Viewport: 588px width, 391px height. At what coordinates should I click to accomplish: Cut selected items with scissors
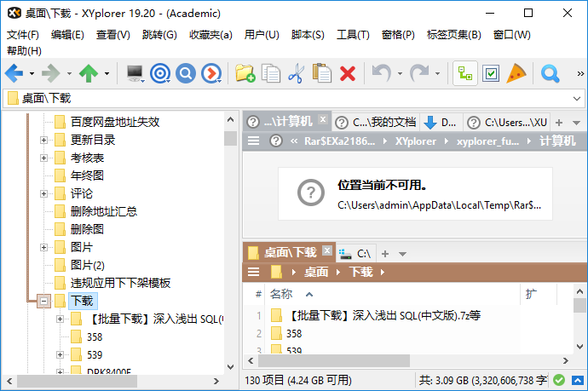coord(297,73)
